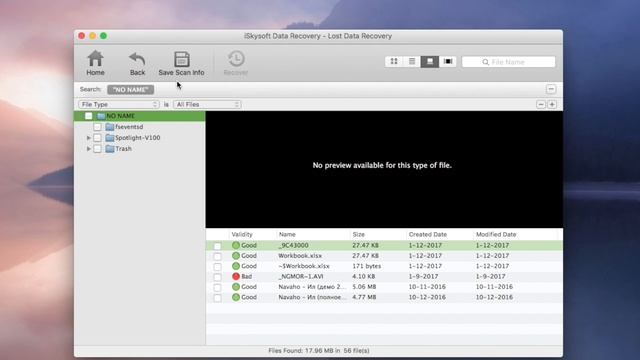Screen dimensions: 640x360
Task: Open the File Type filter dropdown
Action: (x=119, y=104)
